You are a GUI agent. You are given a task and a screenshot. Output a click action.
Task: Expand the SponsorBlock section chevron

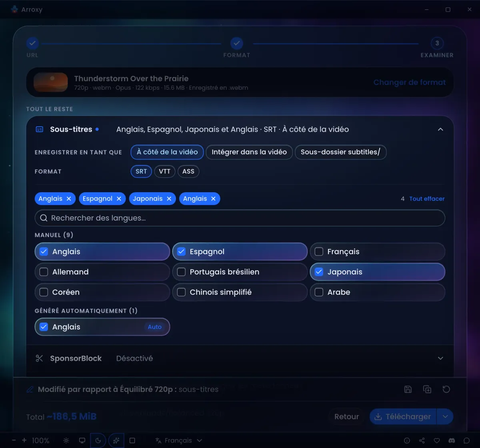tap(440, 358)
